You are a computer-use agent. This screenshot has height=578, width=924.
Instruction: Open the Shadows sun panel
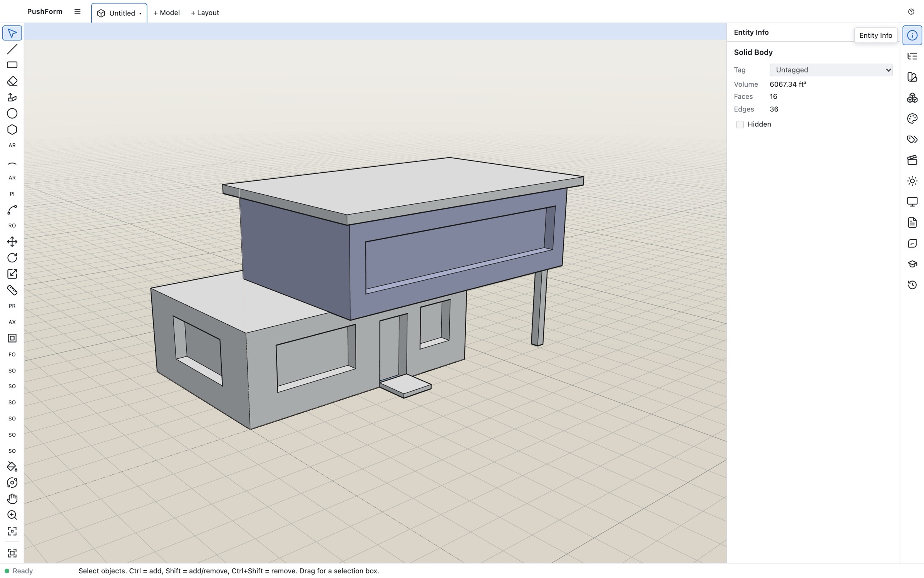click(912, 181)
